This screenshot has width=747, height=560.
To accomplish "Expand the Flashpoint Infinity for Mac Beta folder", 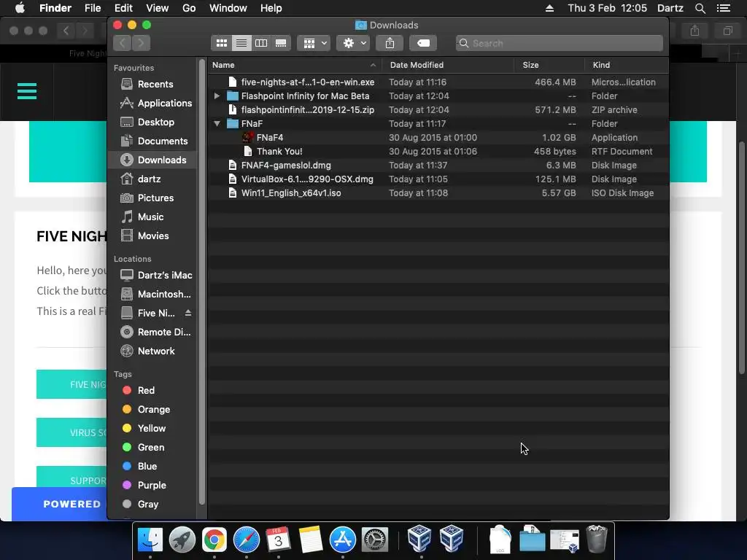I will pos(217,96).
